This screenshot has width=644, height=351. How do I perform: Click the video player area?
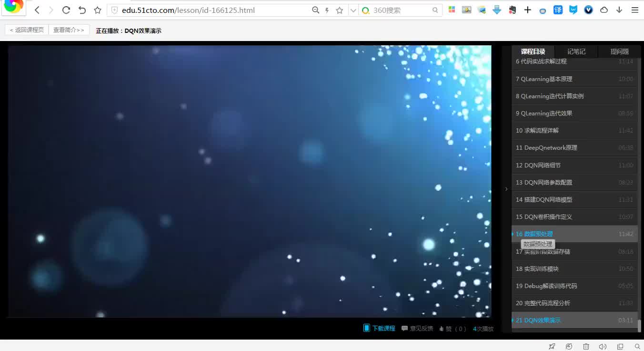[x=249, y=181]
